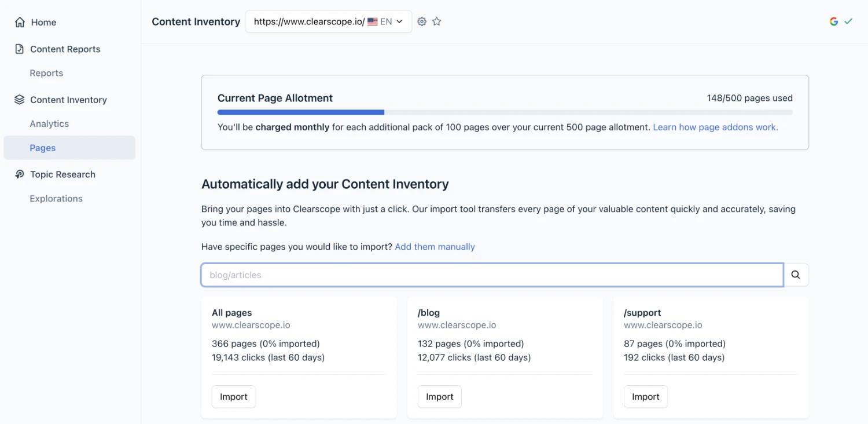The height and width of the screenshot is (424, 868).
Task: Click '19,143 clicks (last 60 days)' text
Action: coord(268,357)
